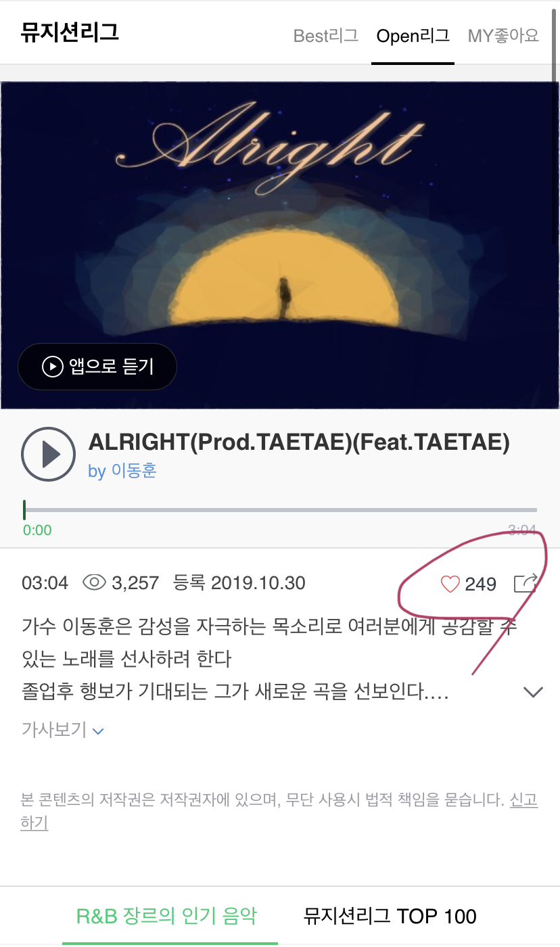Expand lyrics via 가사보기 arrow

tap(98, 731)
